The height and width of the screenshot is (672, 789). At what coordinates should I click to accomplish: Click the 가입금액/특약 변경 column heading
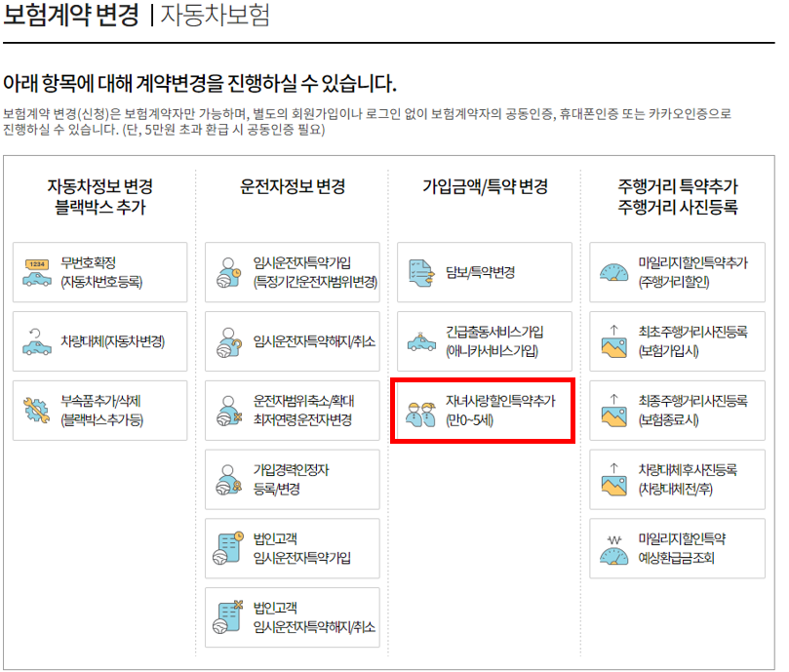point(485,186)
